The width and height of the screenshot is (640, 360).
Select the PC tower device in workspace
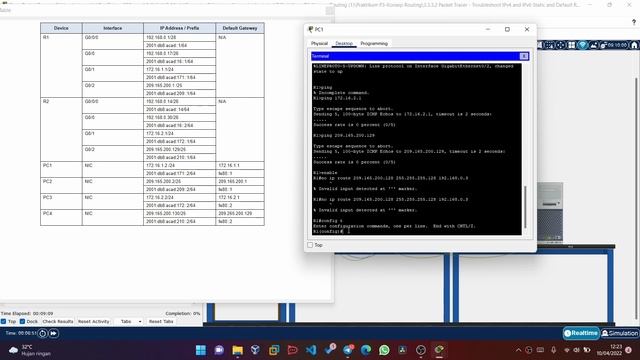click(x=549, y=212)
